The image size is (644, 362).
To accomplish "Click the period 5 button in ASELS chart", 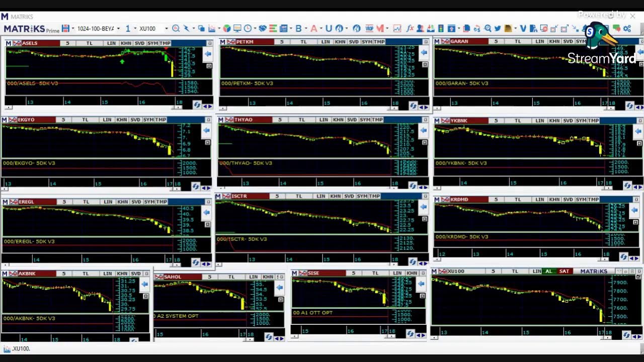I will [x=67, y=43].
